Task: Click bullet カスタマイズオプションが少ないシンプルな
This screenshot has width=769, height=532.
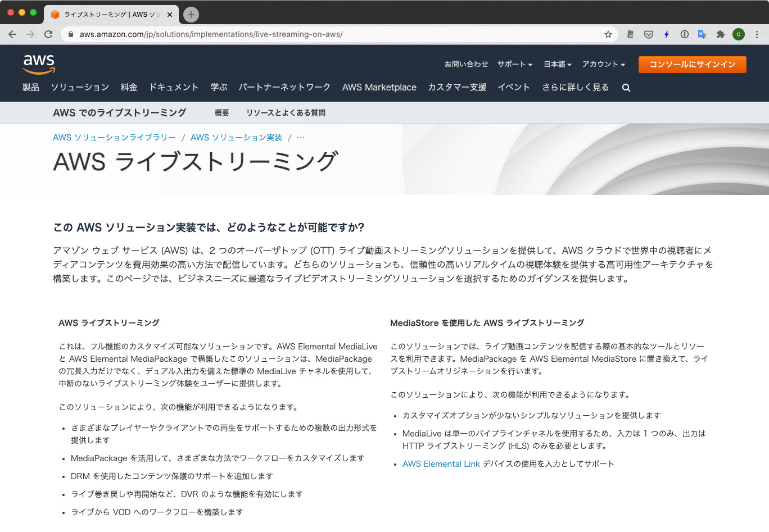Action: click(x=531, y=416)
